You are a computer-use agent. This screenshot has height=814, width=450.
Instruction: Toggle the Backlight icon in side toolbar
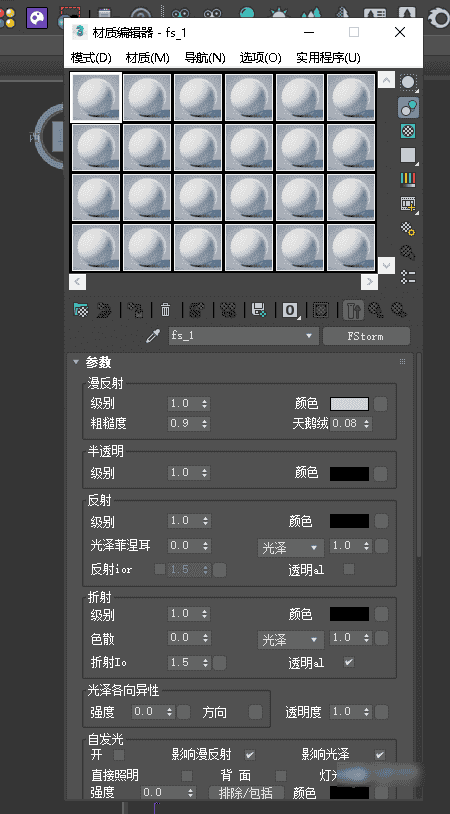(408, 108)
